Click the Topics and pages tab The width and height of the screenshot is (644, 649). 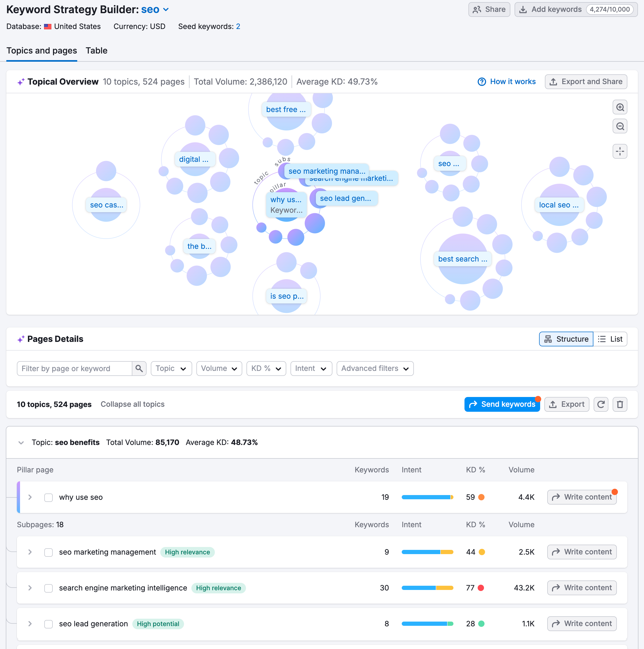42,50
